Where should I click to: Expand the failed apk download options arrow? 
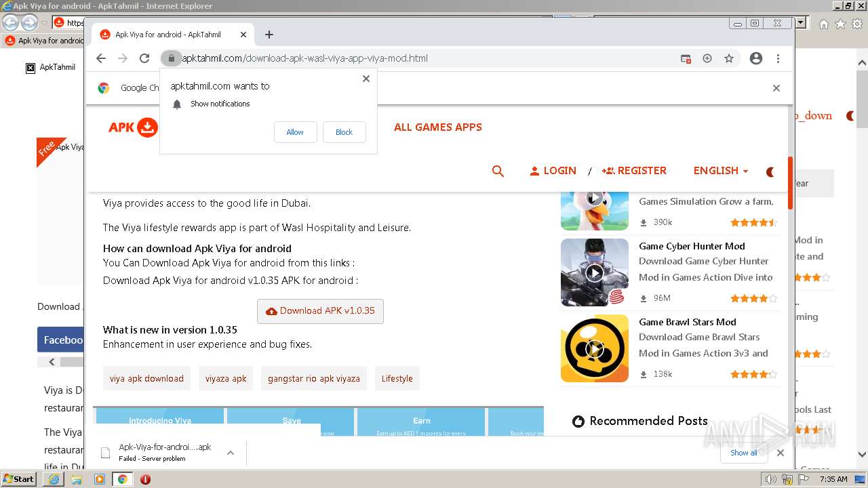(231, 453)
